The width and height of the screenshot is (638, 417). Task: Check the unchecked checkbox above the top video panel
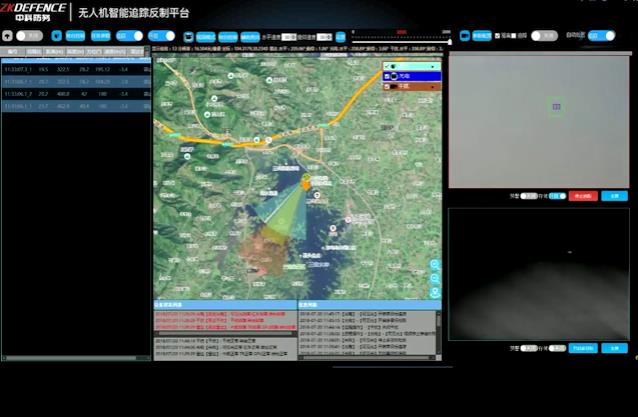(513, 36)
